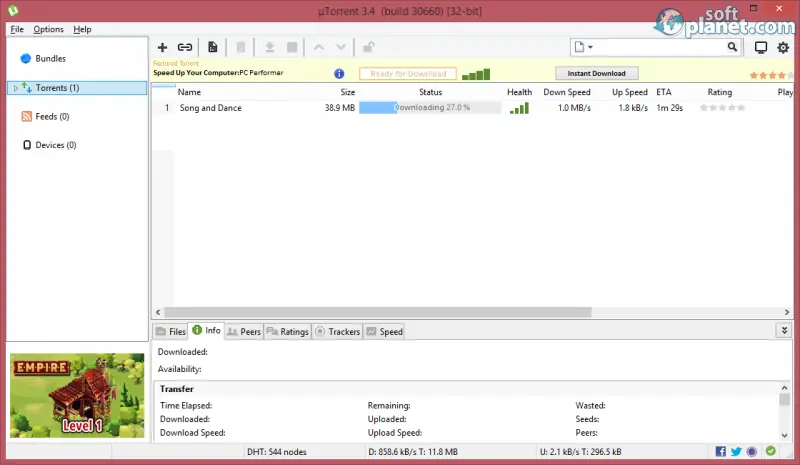This screenshot has width=800, height=465.
Task: Click scroll-left arrow of torrent list
Action: pyautogui.click(x=158, y=312)
